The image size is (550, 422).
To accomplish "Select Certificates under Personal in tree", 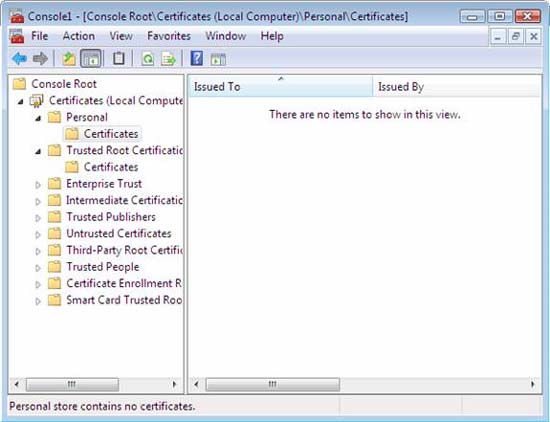I will (111, 134).
